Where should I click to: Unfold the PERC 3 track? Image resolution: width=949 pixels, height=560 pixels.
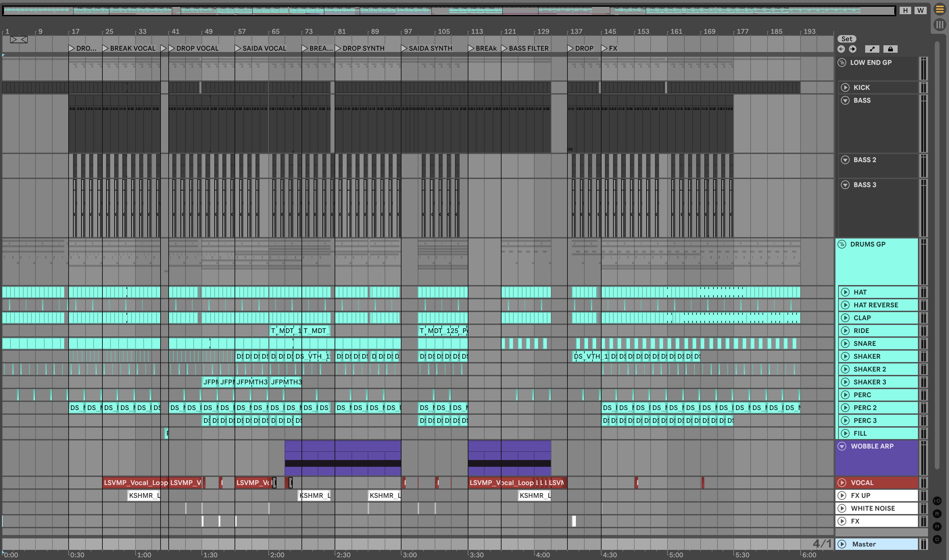tap(845, 421)
